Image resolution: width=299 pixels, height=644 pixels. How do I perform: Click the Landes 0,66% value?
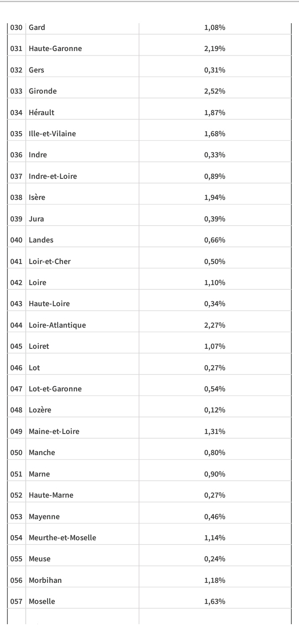215,240
